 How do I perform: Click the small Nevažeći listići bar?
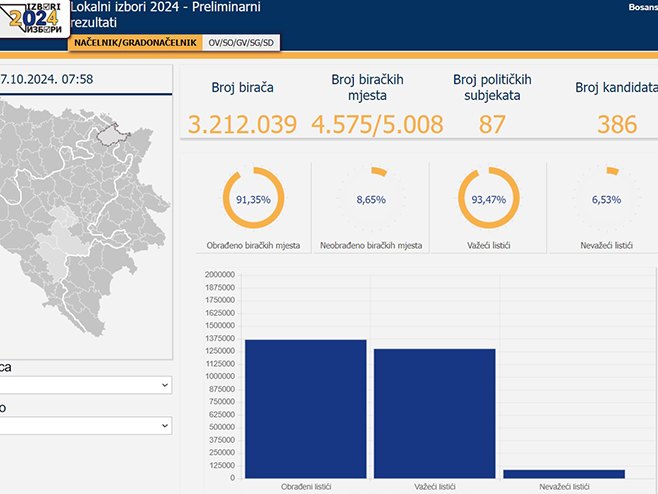coord(564,473)
